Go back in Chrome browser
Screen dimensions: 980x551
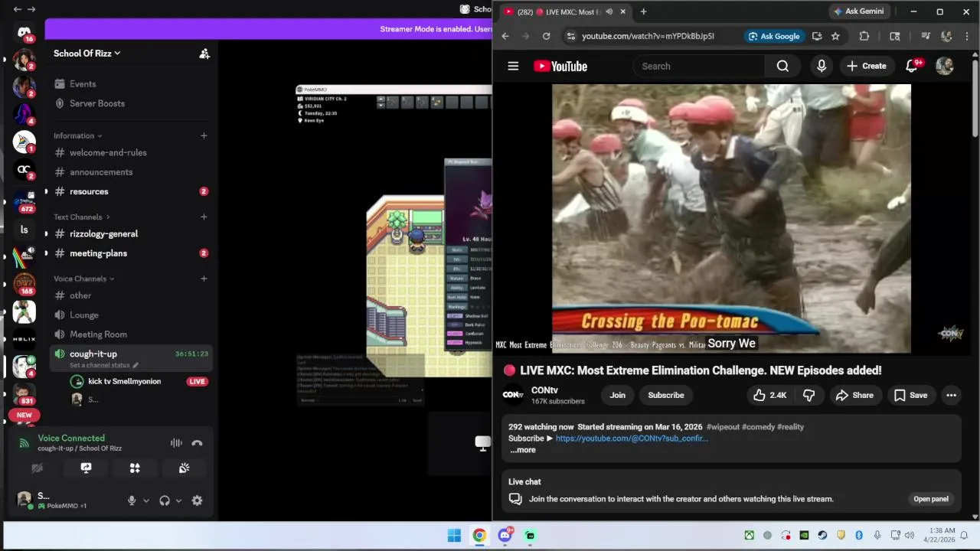point(505,36)
